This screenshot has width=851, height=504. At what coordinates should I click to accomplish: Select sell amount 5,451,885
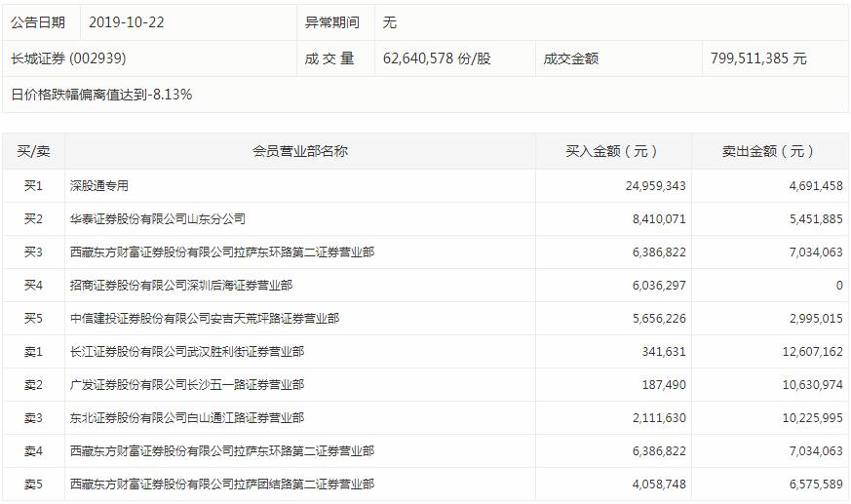[x=816, y=218]
